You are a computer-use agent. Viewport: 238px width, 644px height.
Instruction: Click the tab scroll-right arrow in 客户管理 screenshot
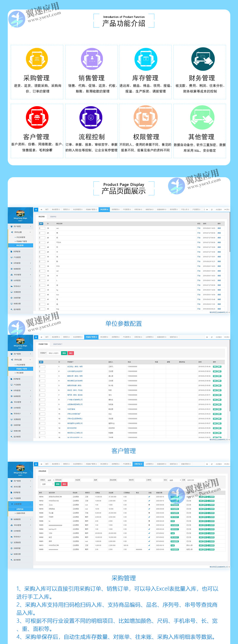207,337
